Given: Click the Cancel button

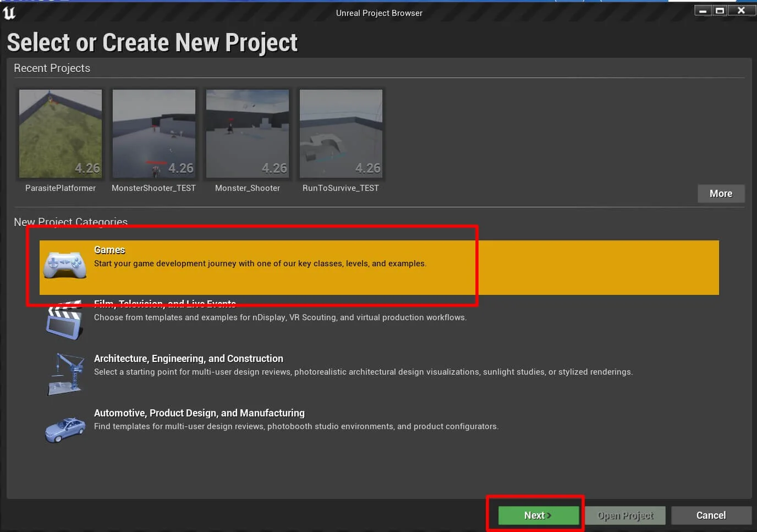Looking at the screenshot, I should point(711,515).
